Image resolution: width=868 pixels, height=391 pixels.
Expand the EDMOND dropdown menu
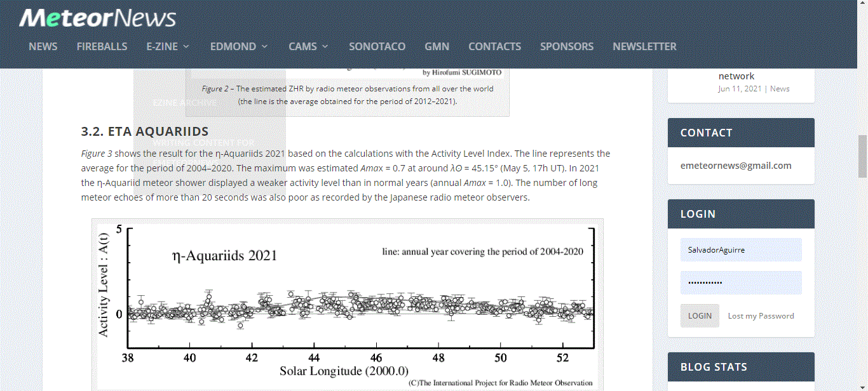[240, 46]
